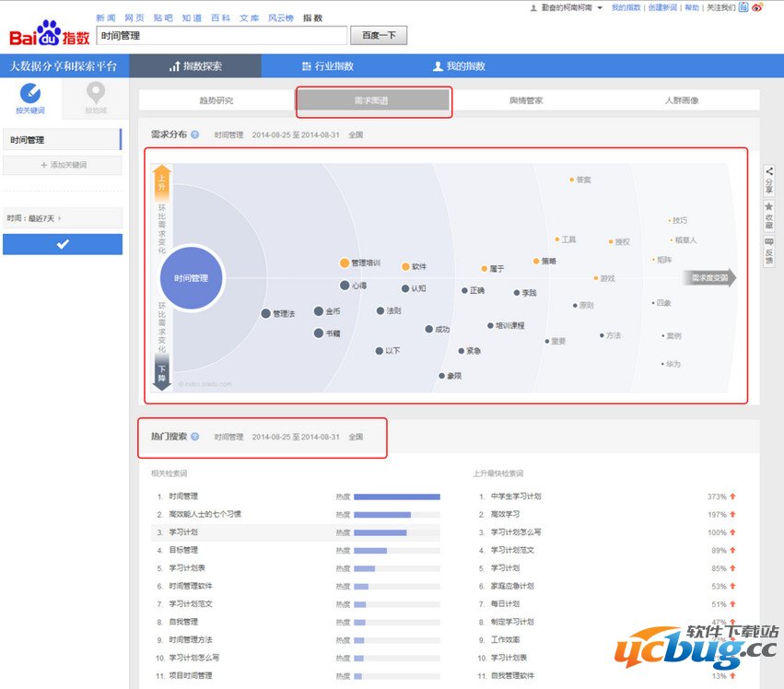Click the Baidu 指数 logo
Viewport: 784px width, 689px height.
coord(50,36)
